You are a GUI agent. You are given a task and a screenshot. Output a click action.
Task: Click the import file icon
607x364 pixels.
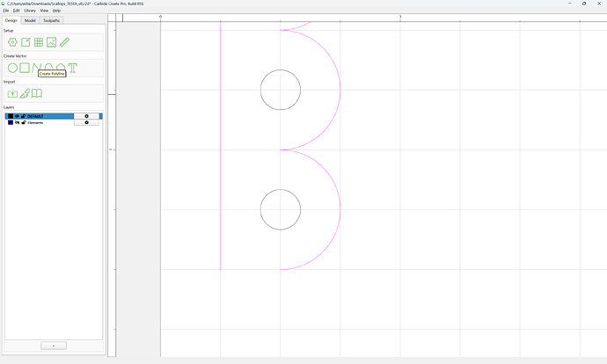pos(12,93)
